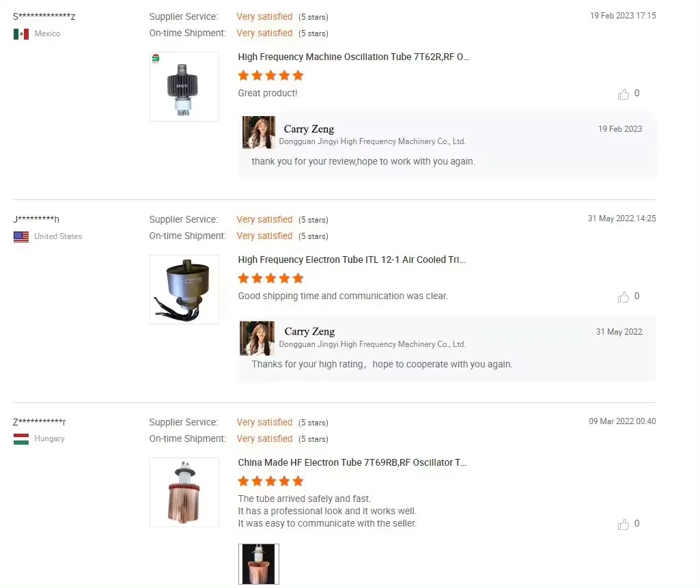700x588 pixels.
Task: Click the Mexico flag icon
Action: pyautogui.click(x=21, y=34)
